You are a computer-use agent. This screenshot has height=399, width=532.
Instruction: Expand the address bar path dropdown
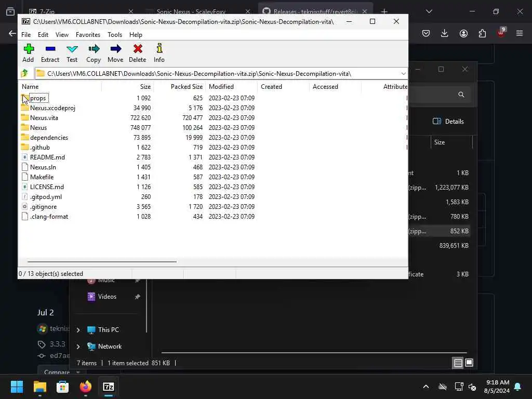tap(403, 74)
